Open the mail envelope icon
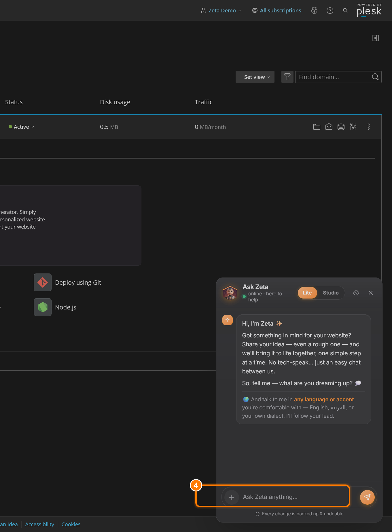392x532 pixels. (329, 127)
